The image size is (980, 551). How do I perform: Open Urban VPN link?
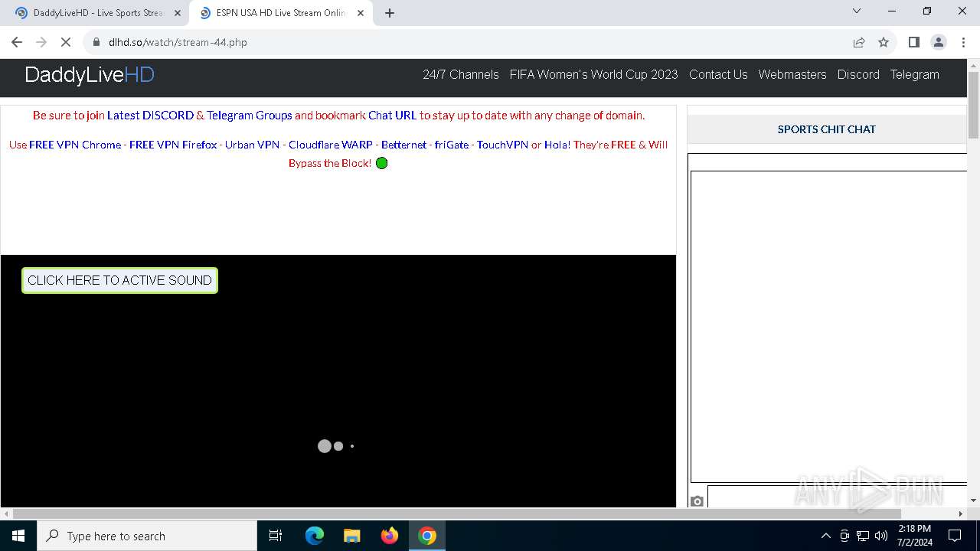tap(252, 145)
